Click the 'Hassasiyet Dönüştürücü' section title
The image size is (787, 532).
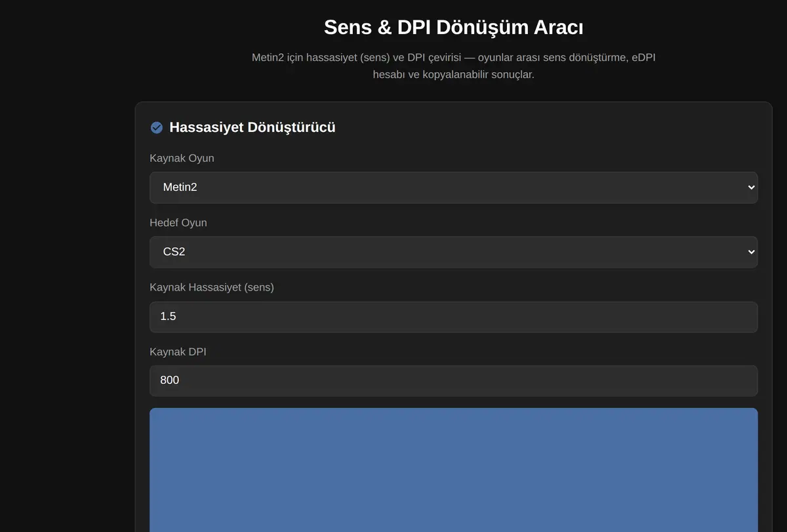coord(252,127)
